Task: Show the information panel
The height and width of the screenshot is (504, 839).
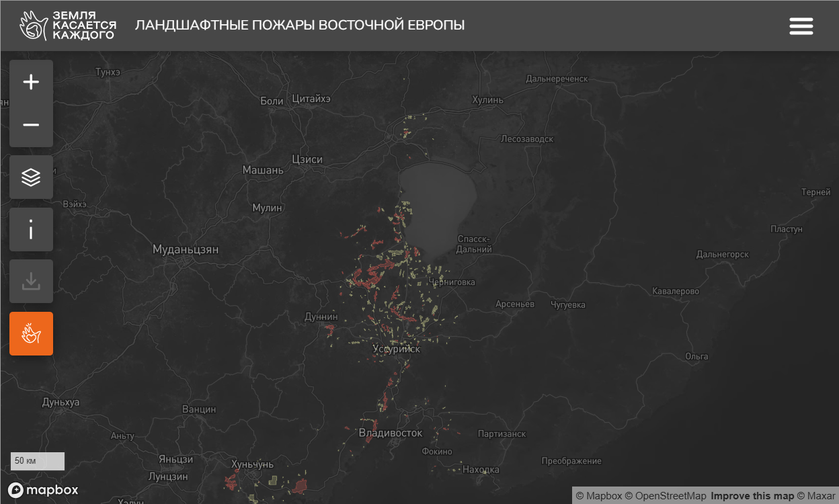Action: (x=31, y=230)
